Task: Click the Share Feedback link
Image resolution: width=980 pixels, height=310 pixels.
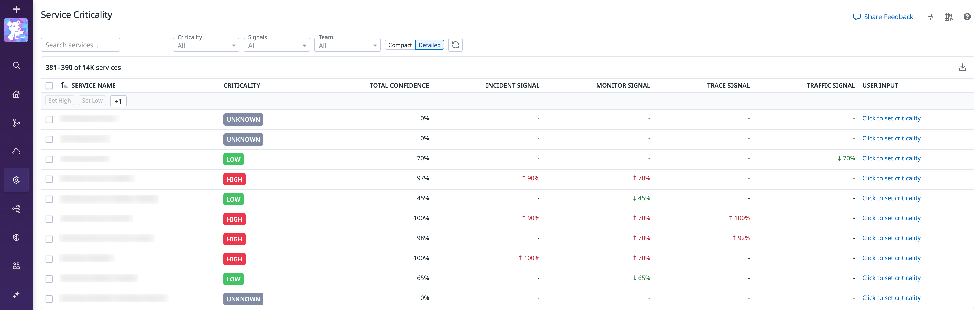Action: [x=883, y=17]
